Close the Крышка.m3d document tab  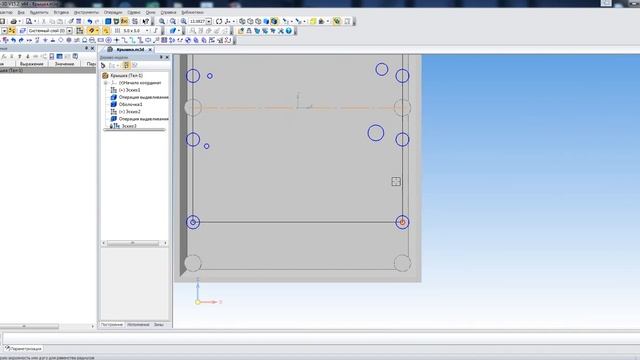(150, 49)
